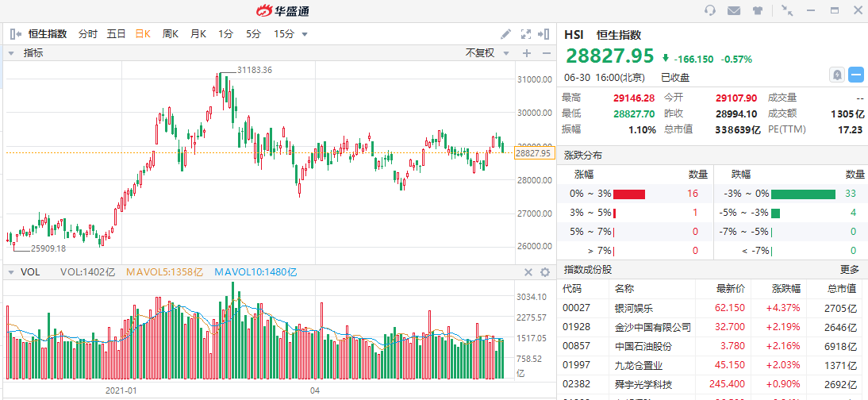This screenshot has height=400, width=868.
Task: Click the fullscreen chart icon
Action: pos(525,34)
